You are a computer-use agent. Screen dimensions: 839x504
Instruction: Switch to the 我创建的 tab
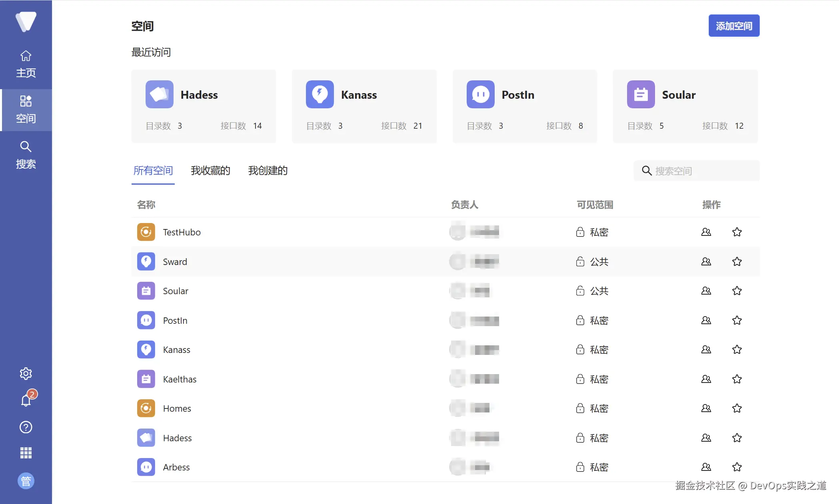267,171
